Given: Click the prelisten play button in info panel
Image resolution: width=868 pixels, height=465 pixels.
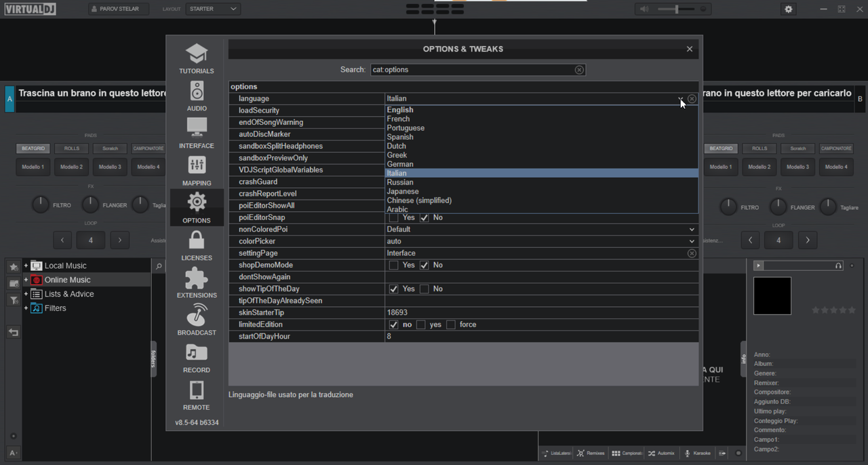Looking at the screenshot, I should pos(758,265).
